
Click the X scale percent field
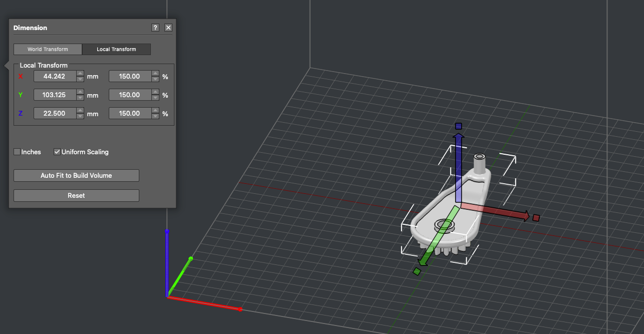[x=130, y=76]
